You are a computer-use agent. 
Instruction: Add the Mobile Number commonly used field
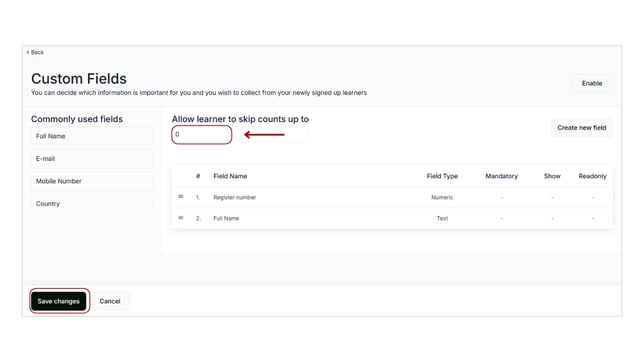coord(92,181)
